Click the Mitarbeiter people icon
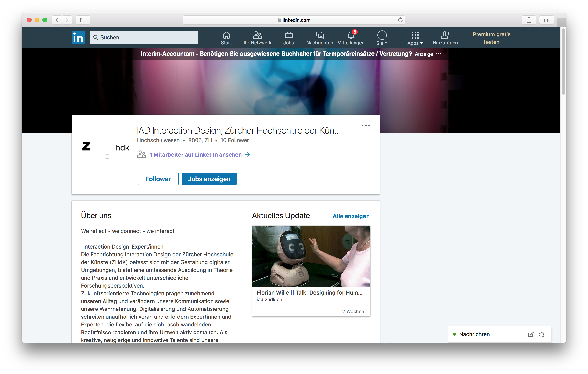The width and height of the screenshot is (588, 374). click(x=141, y=154)
